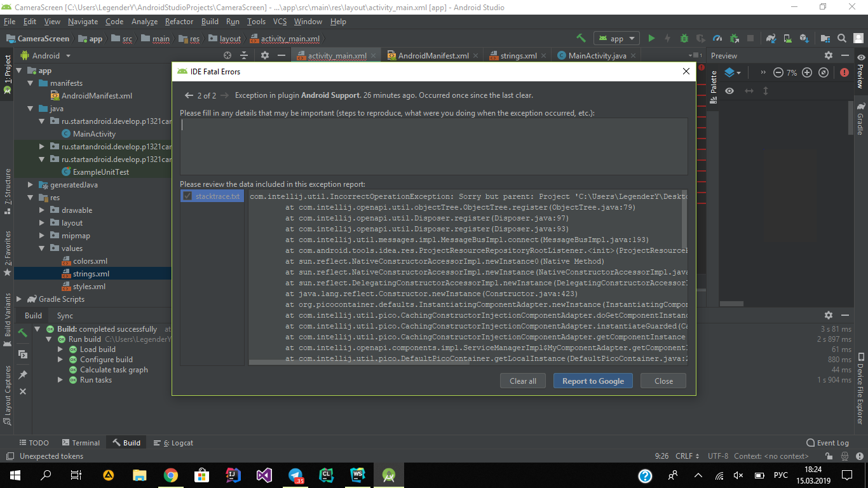Open Project Structure icon
The width and height of the screenshot is (868, 488).
(825, 38)
